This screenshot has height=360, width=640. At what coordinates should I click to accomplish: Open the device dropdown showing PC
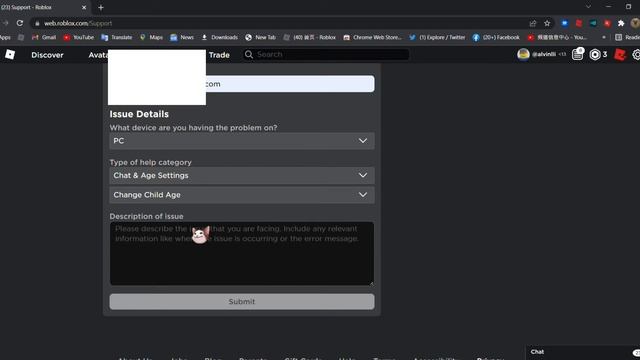[242, 141]
